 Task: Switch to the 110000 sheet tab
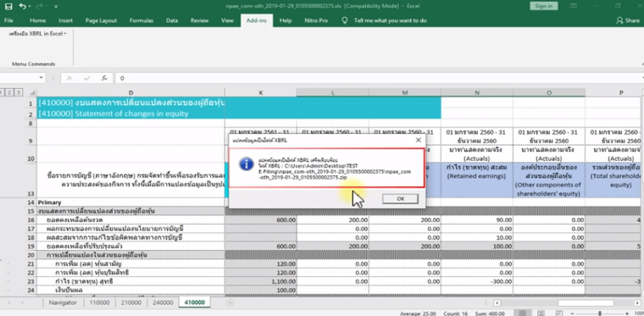(99, 302)
